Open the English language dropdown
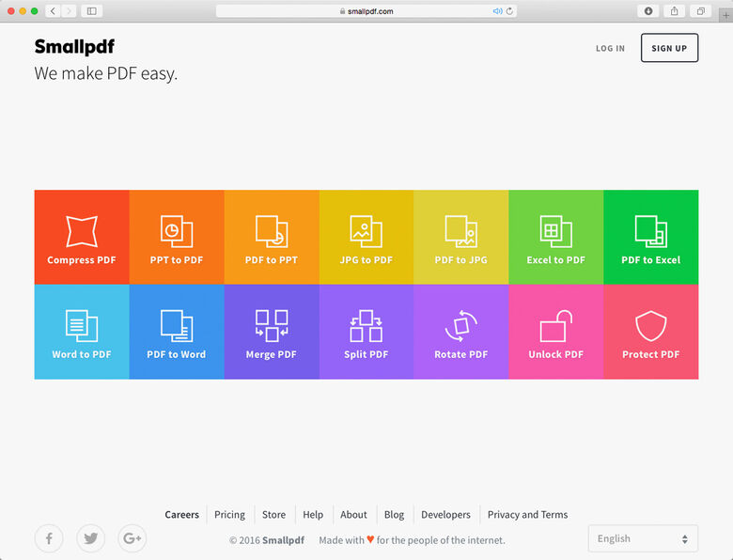This screenshot has width=733, height=560. point(643,538)
